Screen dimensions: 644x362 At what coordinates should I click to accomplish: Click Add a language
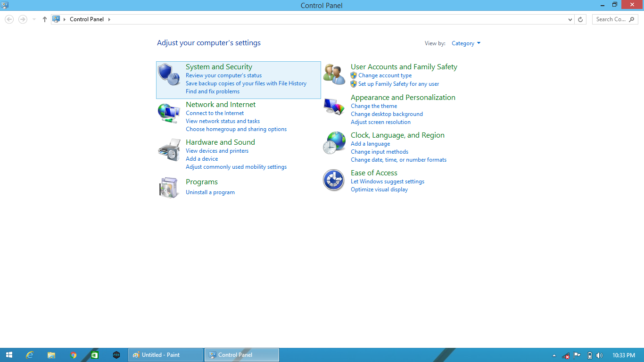[x=370, y=144]
